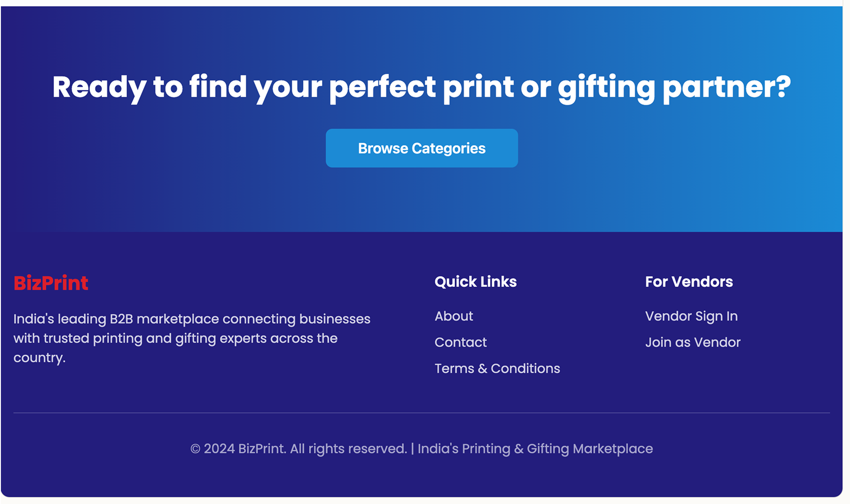Click 'India's Printing & Gifting Marketplace' tagline

[x=535, y=449]
